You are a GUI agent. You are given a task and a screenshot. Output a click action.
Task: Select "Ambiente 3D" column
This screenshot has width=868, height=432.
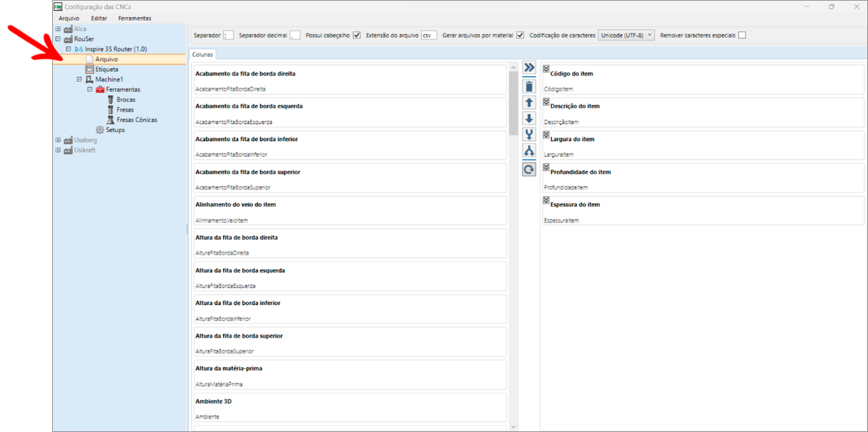point(350,409)
